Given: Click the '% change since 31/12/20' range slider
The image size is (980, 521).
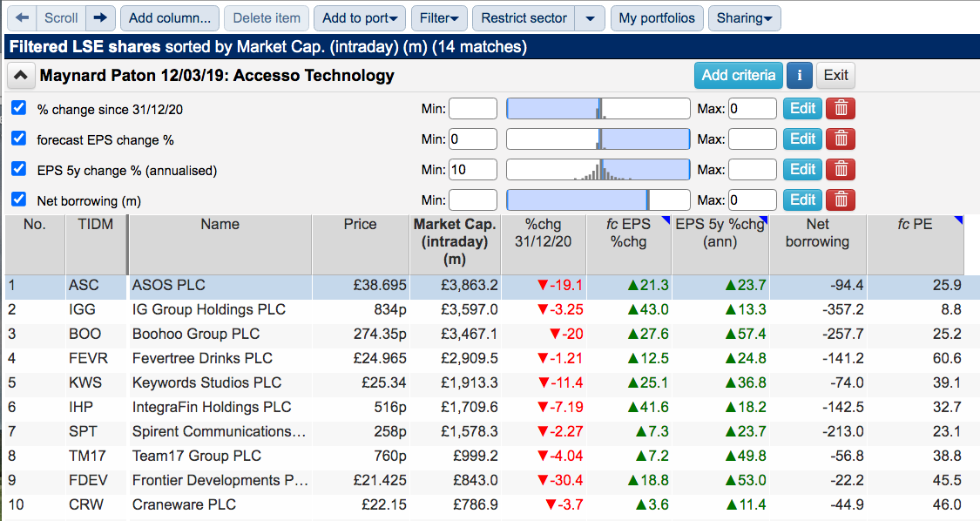Looking at the screenshot, I should pos(598,109).
